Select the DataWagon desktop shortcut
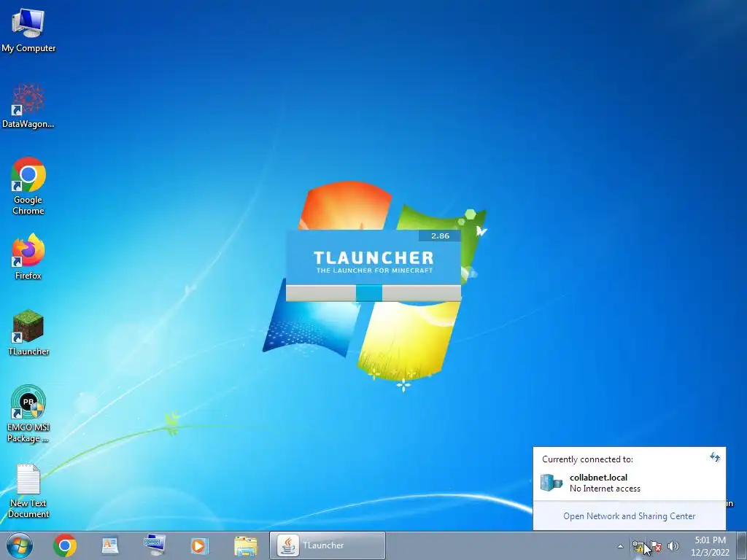The height and width of the screenshot is (560, 747). coord(28,106)
